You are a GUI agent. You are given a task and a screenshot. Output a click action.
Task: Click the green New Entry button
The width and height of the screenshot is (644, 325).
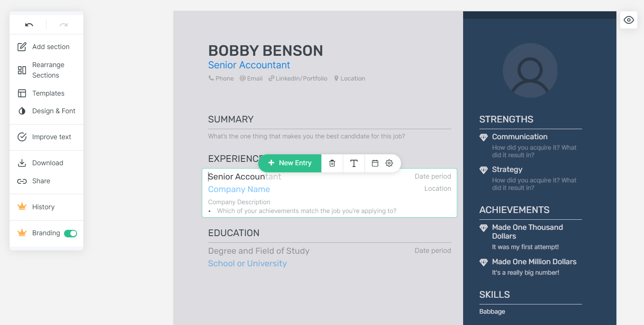tap(290, 163)
